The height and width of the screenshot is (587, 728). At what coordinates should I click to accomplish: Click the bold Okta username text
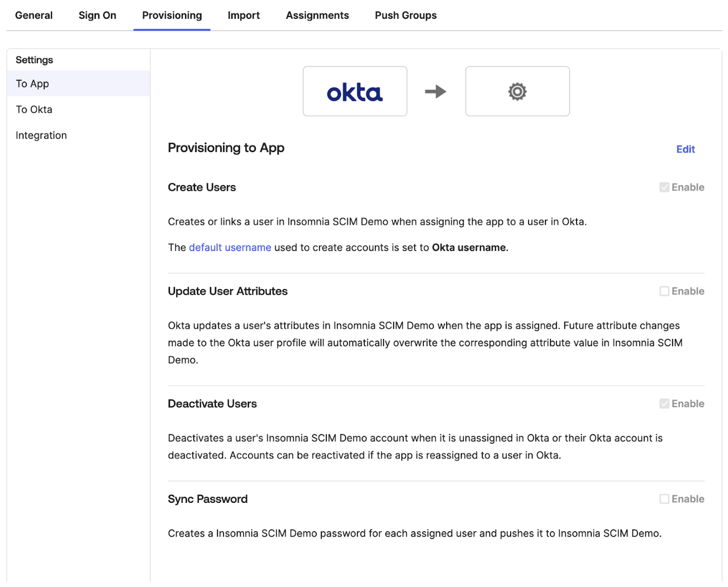click(469, 247)
